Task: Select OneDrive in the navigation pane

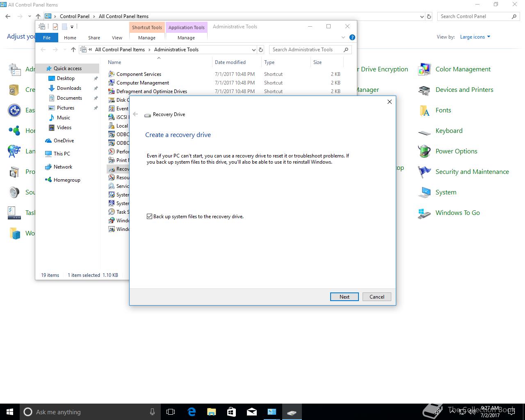Action: (64, 141)
